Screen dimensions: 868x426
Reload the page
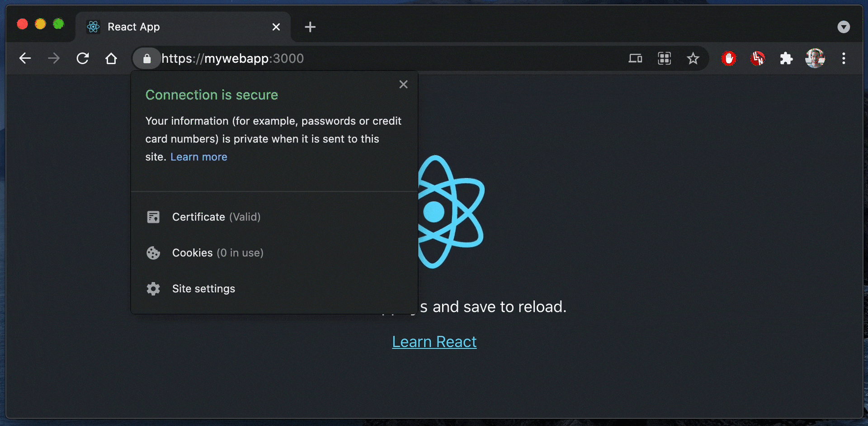coord(83,58)
